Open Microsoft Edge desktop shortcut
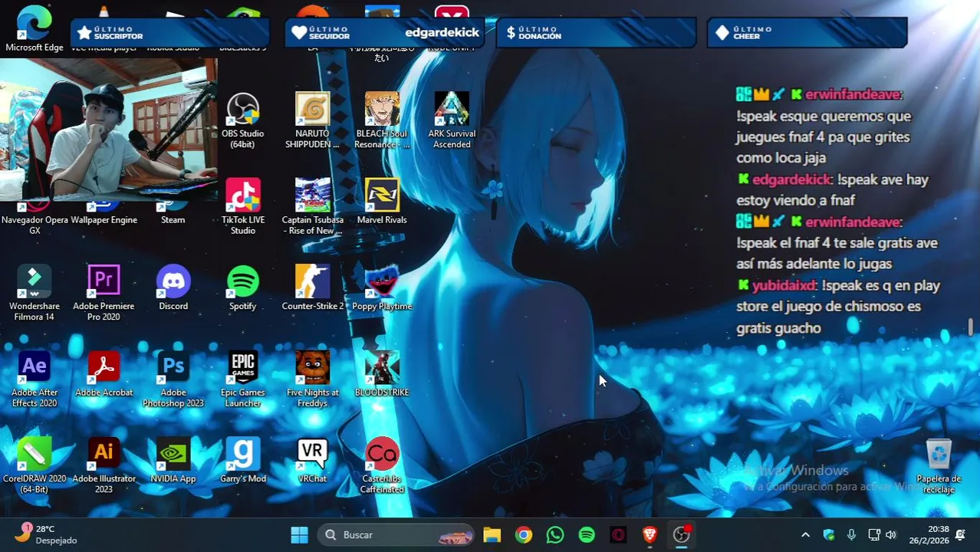This screenshot has height=552, width=980. pyautogui.click(x=35, y=29)
